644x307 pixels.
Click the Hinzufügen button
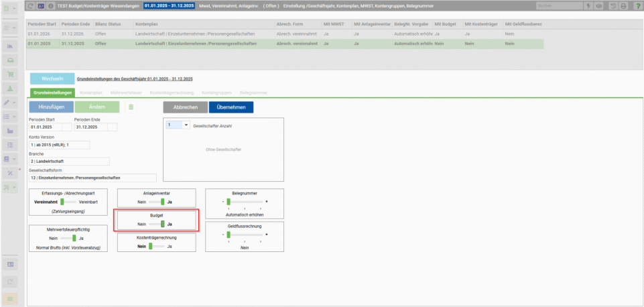click(52, 107)
